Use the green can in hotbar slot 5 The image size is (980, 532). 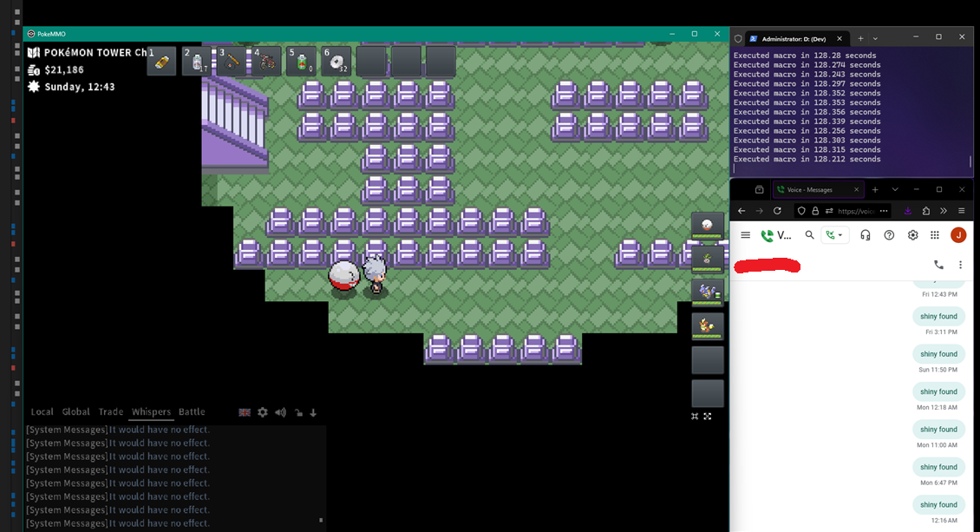(302, 62)
